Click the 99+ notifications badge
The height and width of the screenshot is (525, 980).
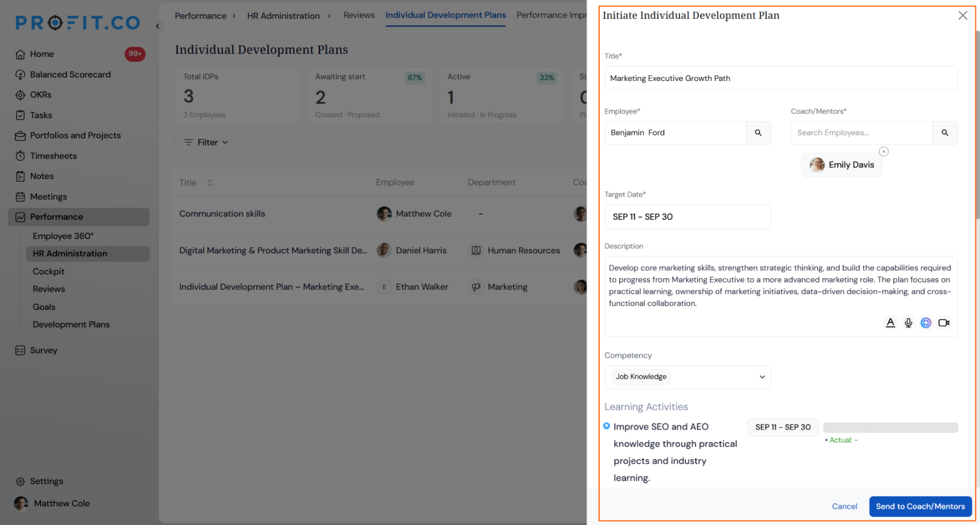coord(135,54)
